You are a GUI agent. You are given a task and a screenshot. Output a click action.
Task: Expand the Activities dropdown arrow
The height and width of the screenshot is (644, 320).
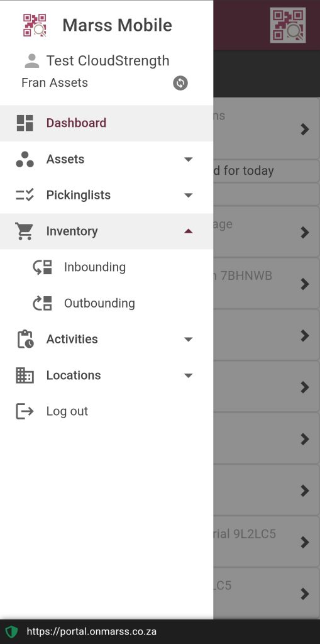(188, 340)
